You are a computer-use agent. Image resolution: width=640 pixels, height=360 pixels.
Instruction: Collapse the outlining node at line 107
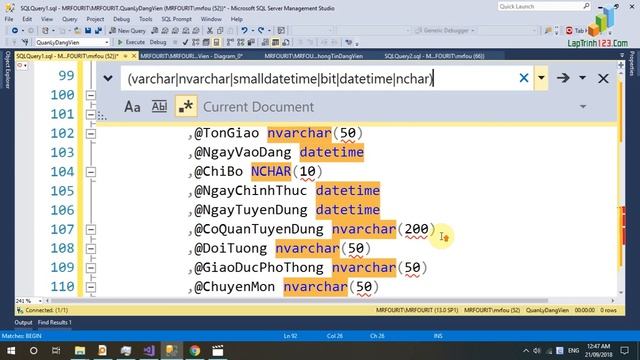tap(91, 229)
